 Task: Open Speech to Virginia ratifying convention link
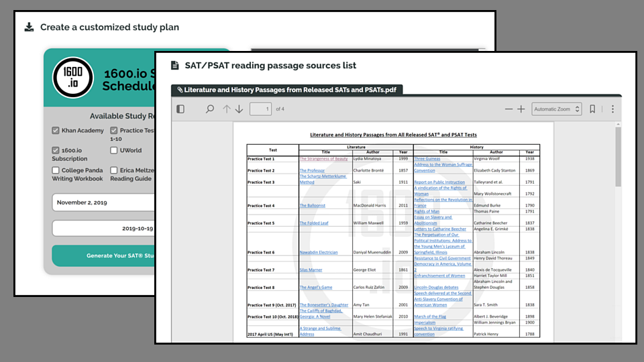click(439, 331)
